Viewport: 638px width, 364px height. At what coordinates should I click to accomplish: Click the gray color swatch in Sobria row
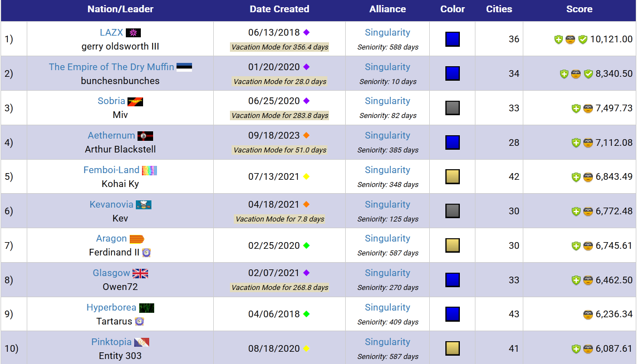coord(453,108)
